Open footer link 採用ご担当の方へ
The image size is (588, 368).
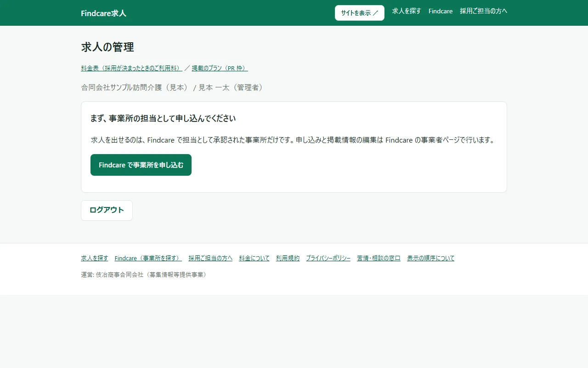210,258
